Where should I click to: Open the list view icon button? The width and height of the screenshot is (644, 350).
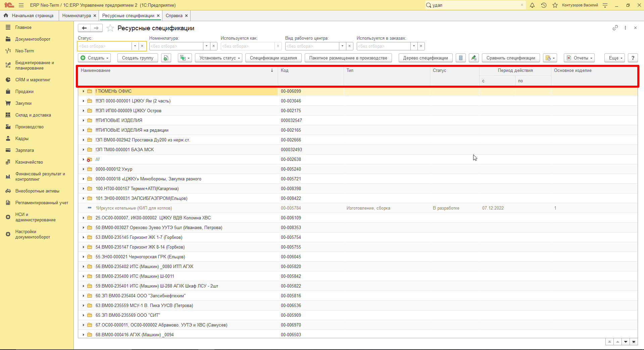tap(461, 58)
